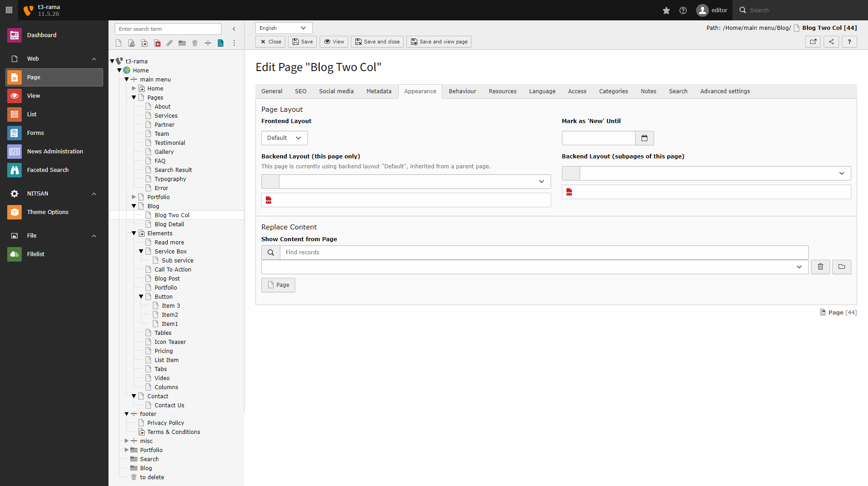Collapse the Web module group
Image resolution: width=868 pixels, height=486 pixels.
94,59
